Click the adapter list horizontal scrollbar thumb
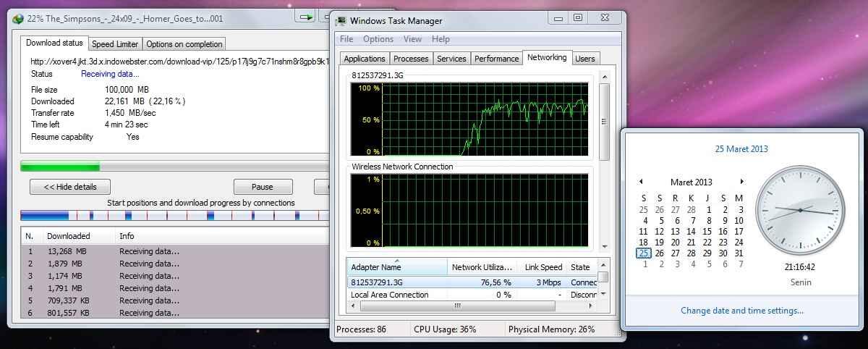868x349 pixels. tap(458, 306)
